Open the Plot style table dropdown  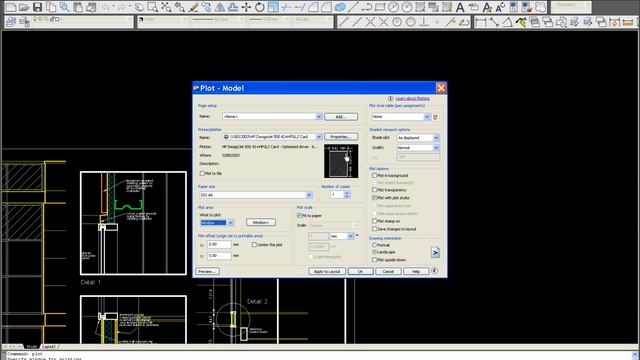427,117
